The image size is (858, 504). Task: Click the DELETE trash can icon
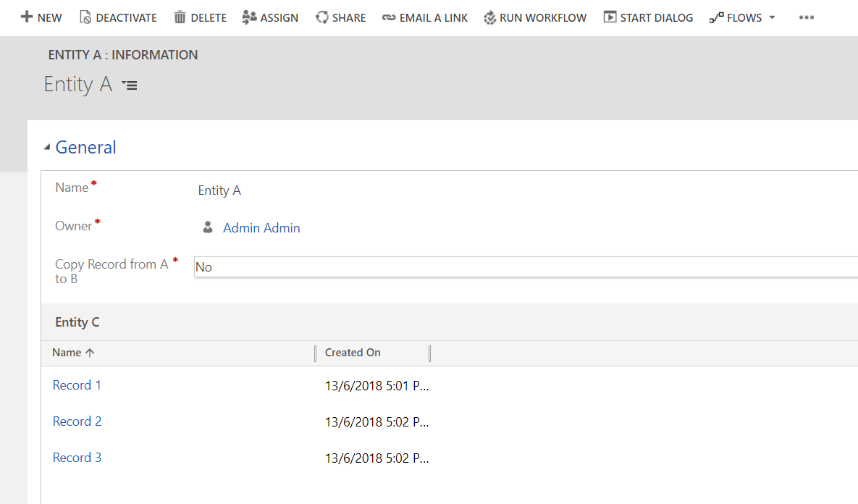(179, 17)
